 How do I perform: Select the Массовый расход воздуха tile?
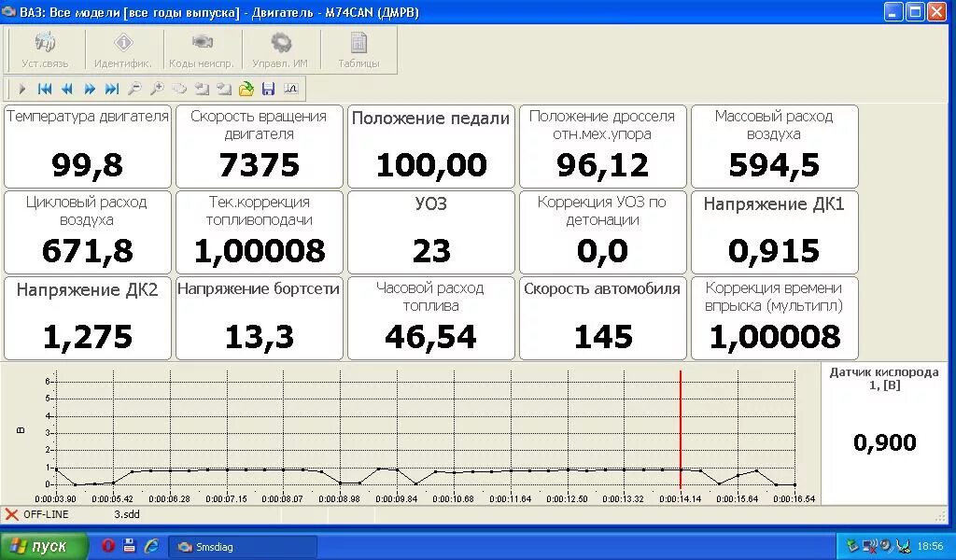[x=774, y=147]
